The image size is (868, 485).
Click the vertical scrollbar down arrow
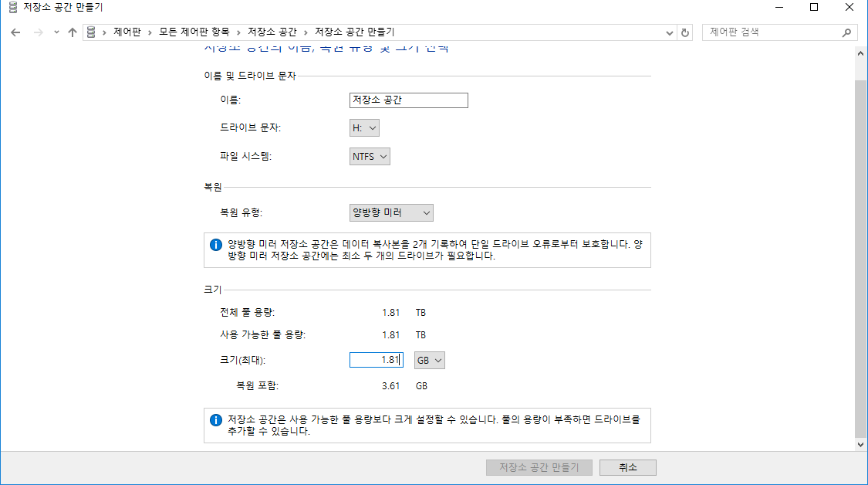tap(860, 444)
